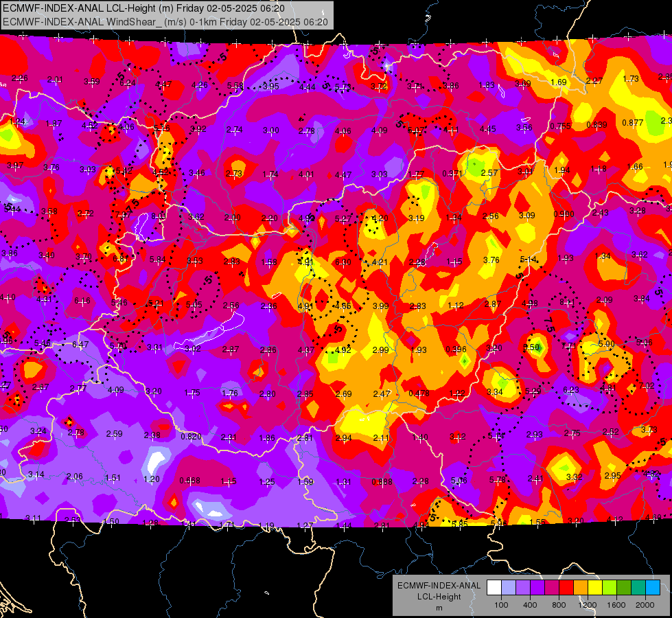Click the legend tick label 800
This screenshot has height=618, width=672.
(559, 605)
